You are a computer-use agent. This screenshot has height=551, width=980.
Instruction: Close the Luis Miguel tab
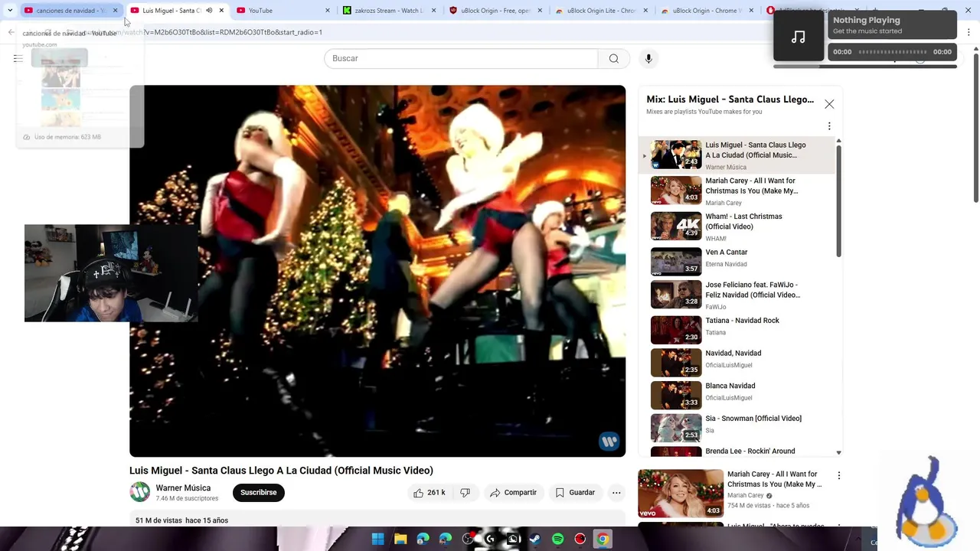tap(222, 11)
